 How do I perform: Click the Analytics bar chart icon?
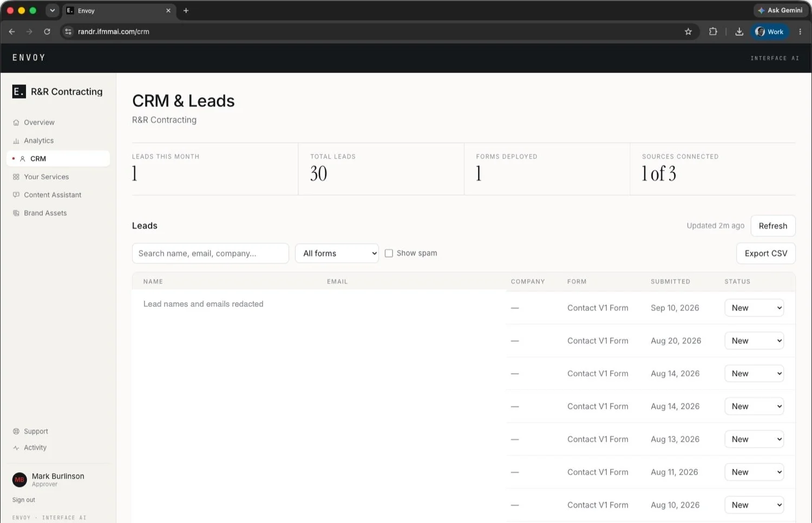click(x=16, y=141)
